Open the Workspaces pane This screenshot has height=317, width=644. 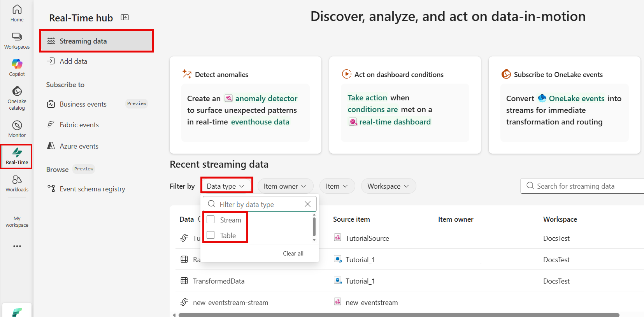click(17, 40)
